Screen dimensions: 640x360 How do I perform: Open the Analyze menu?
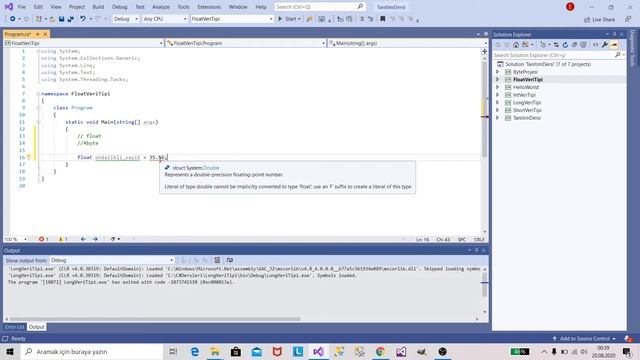(x=161, y=7)
